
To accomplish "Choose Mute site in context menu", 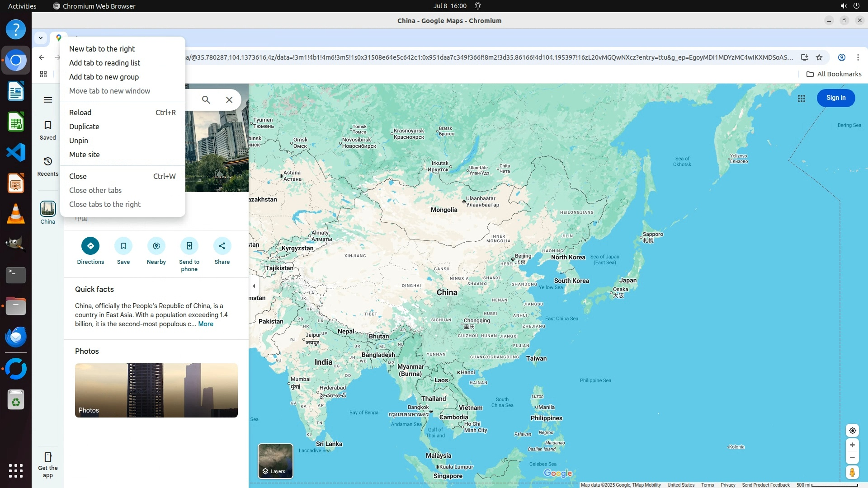I will 85,155.
